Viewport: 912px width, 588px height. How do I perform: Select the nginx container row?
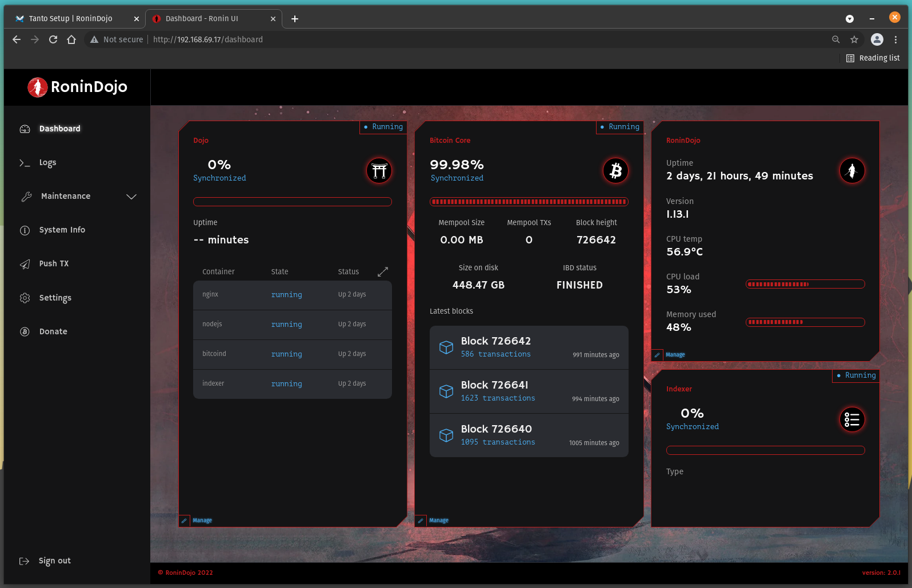click(x=293, y=295)
